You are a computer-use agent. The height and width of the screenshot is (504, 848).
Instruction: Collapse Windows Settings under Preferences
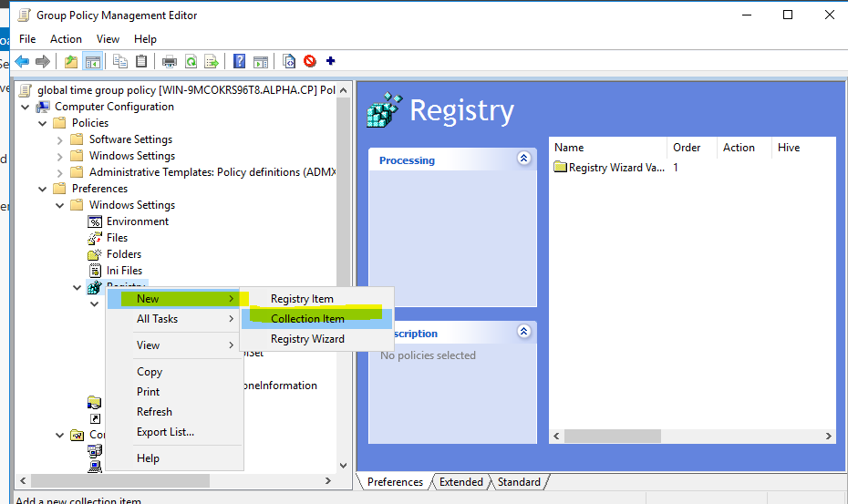tap(59, 205)
